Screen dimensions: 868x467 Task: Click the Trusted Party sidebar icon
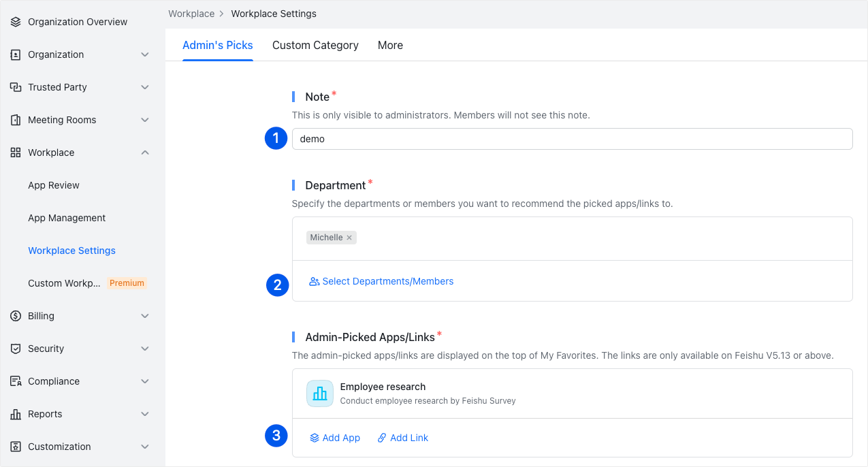[x=16, y=87]
